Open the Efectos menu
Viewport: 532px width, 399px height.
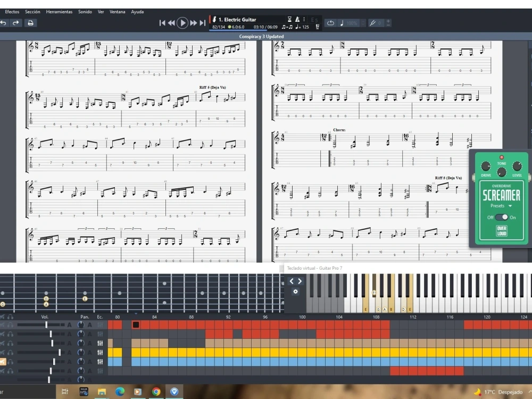click(x=12, y=12)
